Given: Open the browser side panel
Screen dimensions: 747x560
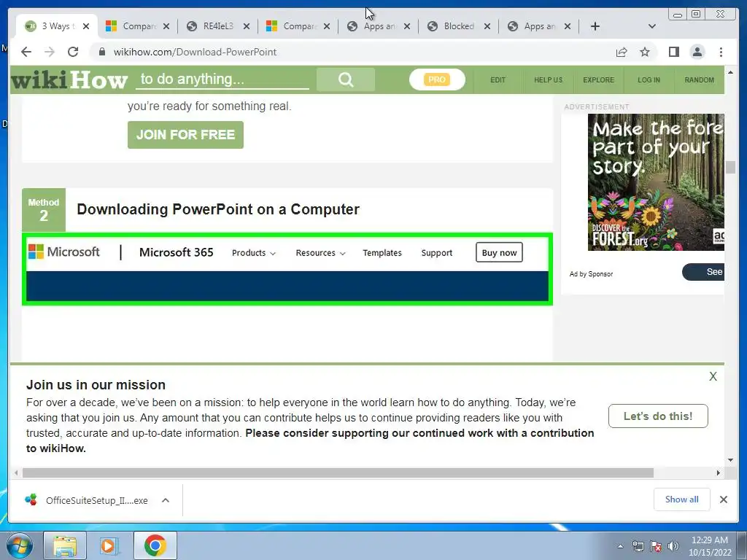Looking at the screenshot, I should (x=673, y=52).
